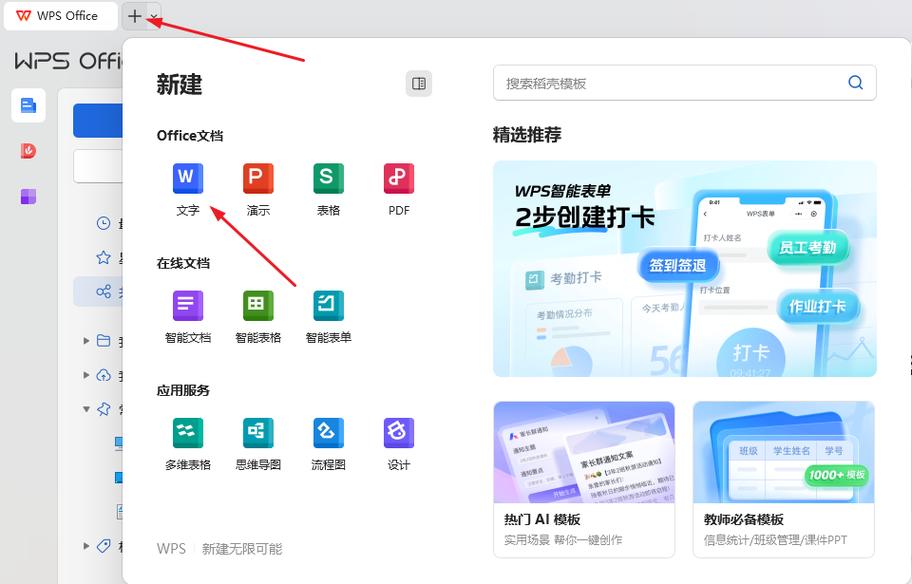Create a new 文字 document
The image size is (912, 584).
tap(187, 189)
